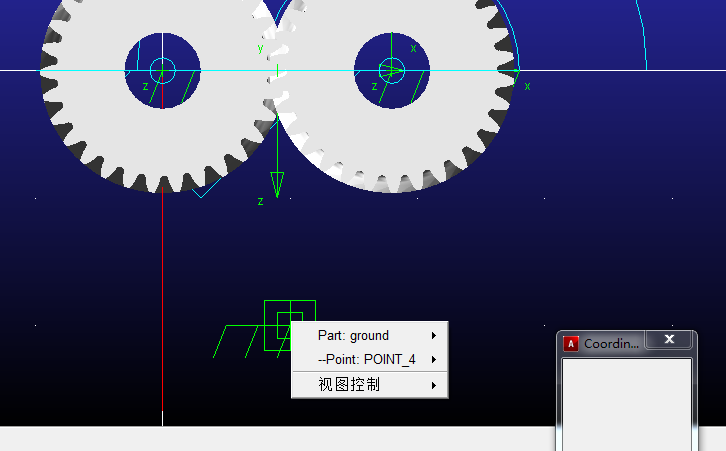Click the right gear's center marker
Viewport: 726px width, 451px height.
(x=391, y=71)
